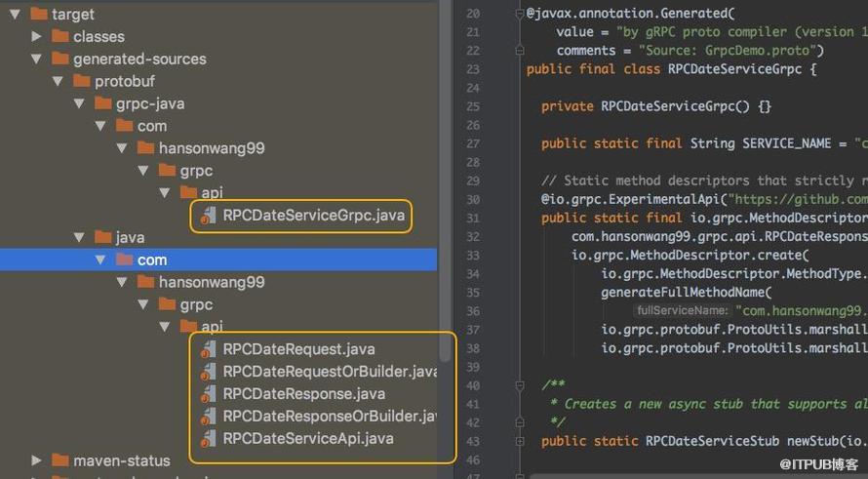The image size is (868, 479).
Task: Collapse hansonwang99 arrow under java folder
Action: point(122,282)
